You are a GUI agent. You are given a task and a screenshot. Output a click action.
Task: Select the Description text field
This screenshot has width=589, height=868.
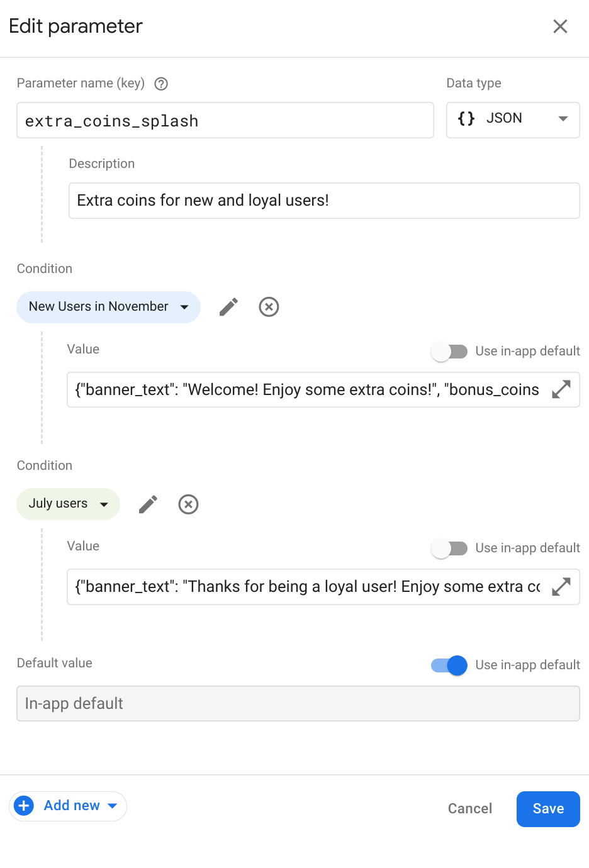coord(324,200)
